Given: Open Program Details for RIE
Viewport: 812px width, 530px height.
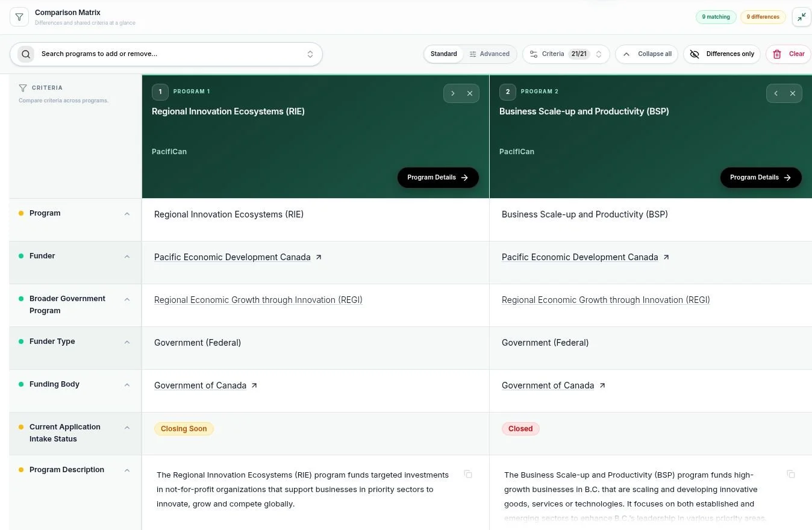Looking at the screenshot, I should 438,178.
